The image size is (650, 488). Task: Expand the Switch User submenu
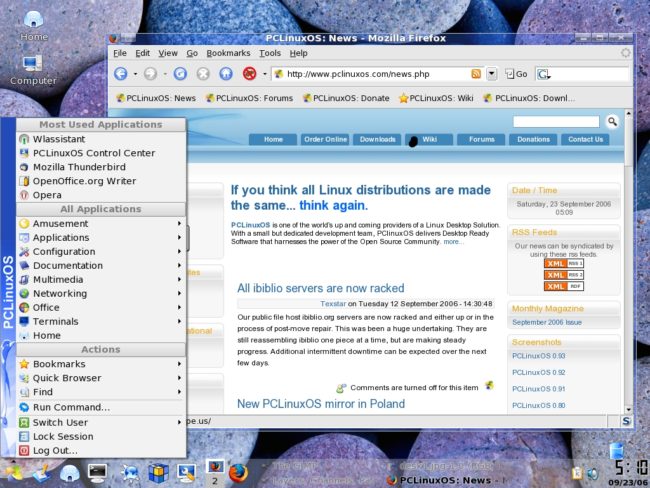[x=101, y=422]
